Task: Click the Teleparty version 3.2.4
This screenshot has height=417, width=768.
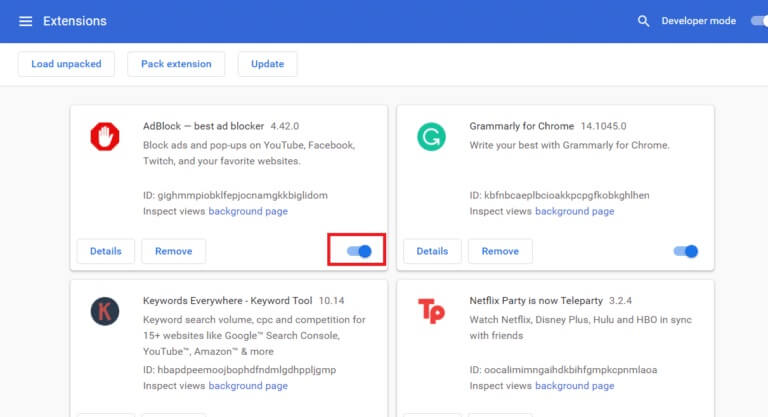Action: coord(621,300)
